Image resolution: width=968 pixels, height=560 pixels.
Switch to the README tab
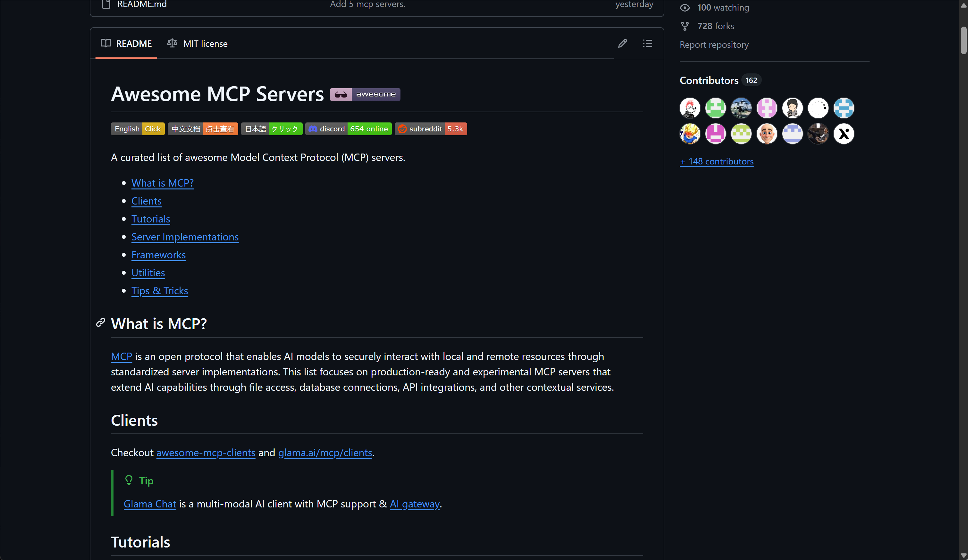tap(126, 43)
